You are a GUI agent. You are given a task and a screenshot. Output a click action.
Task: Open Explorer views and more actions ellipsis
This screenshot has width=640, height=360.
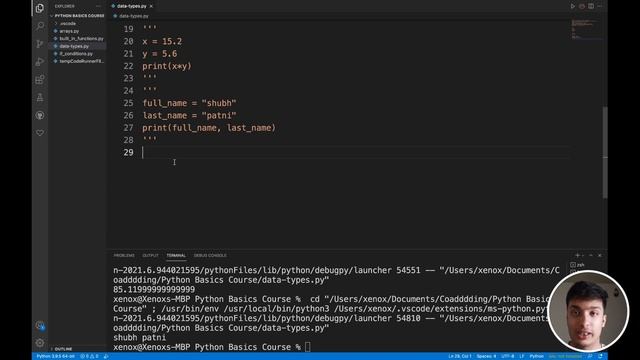point(98,6)
